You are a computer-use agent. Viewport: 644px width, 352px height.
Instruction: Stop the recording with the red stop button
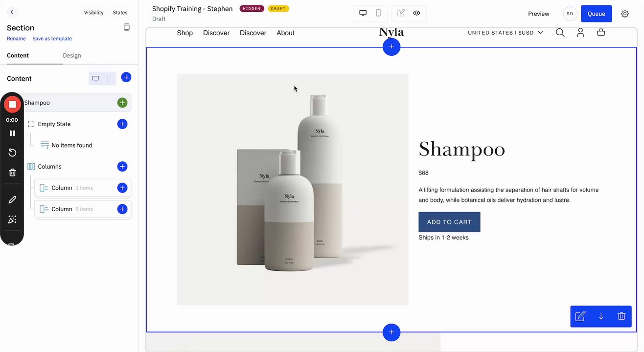pos(12,104)
